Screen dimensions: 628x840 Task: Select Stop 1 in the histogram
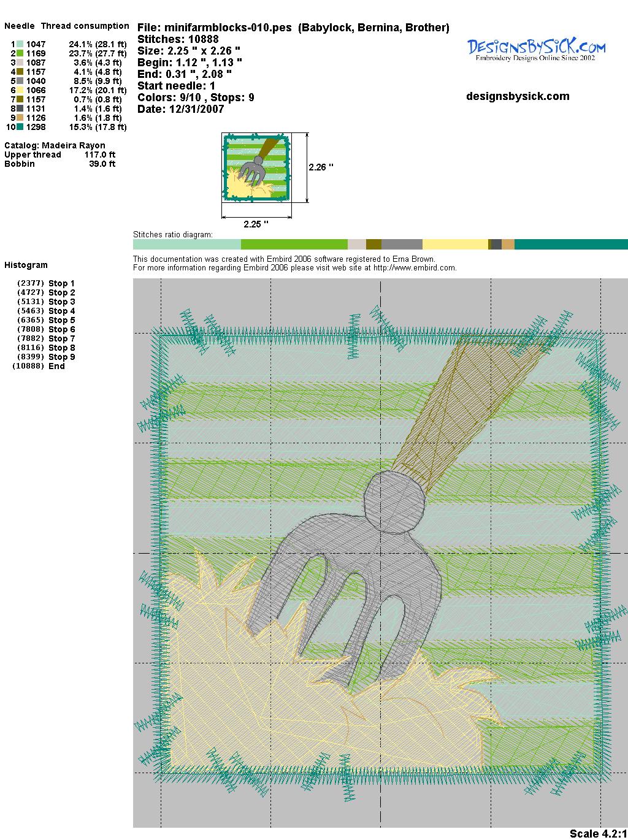coord(61,283)
